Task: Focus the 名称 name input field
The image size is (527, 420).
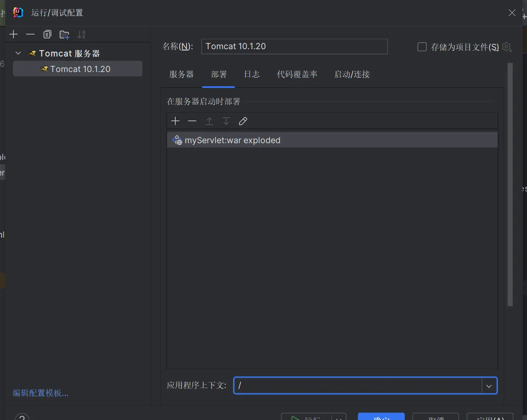Action: click(x=294, y=47)
